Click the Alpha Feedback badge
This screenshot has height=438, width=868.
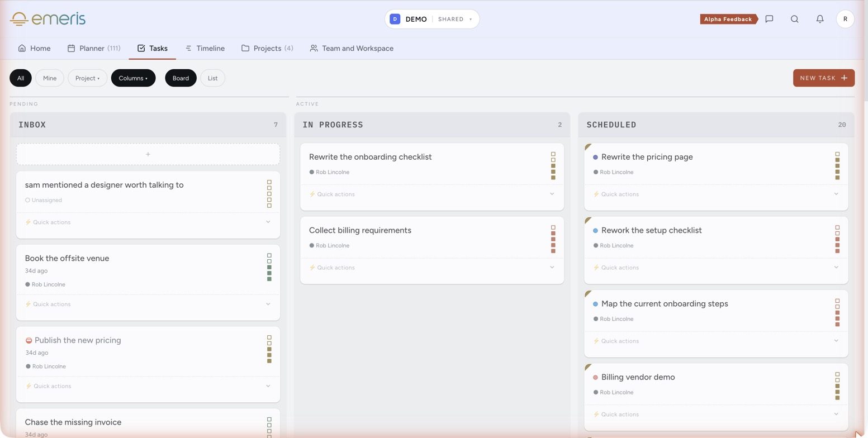pos(728,19)
